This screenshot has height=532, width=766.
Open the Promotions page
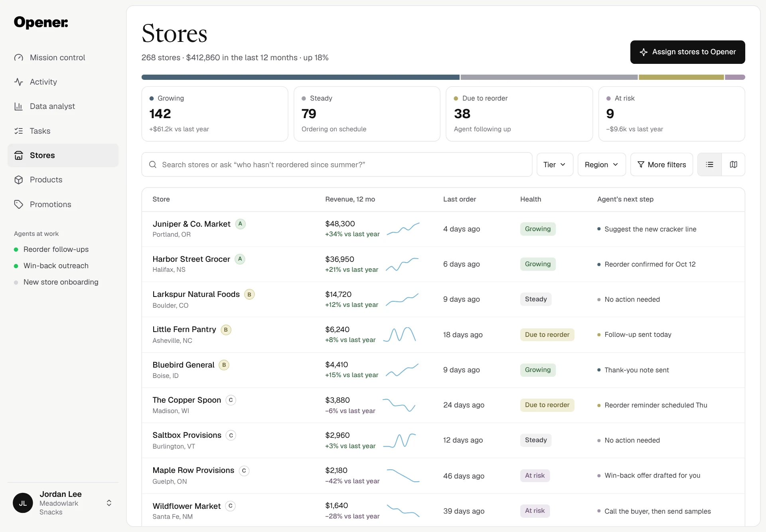[63, 204]
